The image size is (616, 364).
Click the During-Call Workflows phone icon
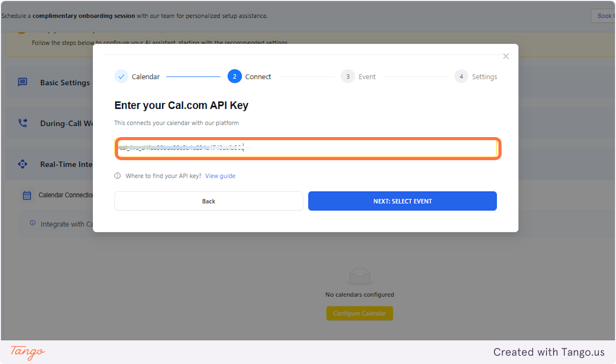[x=22, y=123]
